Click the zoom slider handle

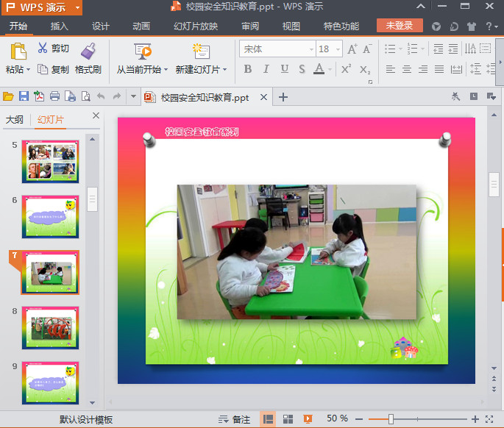point(391,418)
